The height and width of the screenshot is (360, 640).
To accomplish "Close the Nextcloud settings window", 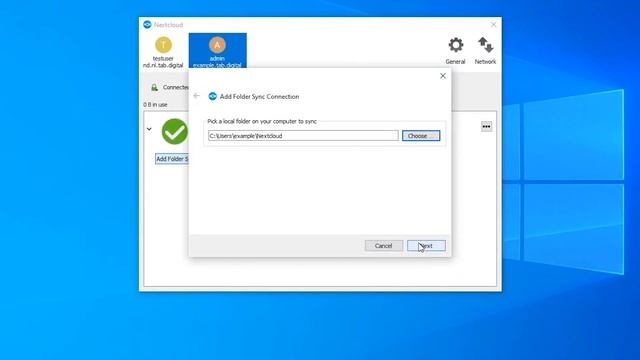I will pos(493,24).
